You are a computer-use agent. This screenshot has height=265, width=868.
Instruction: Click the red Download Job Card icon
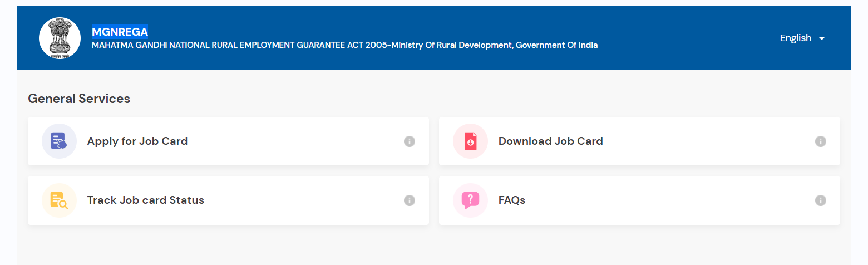[470, 141]
